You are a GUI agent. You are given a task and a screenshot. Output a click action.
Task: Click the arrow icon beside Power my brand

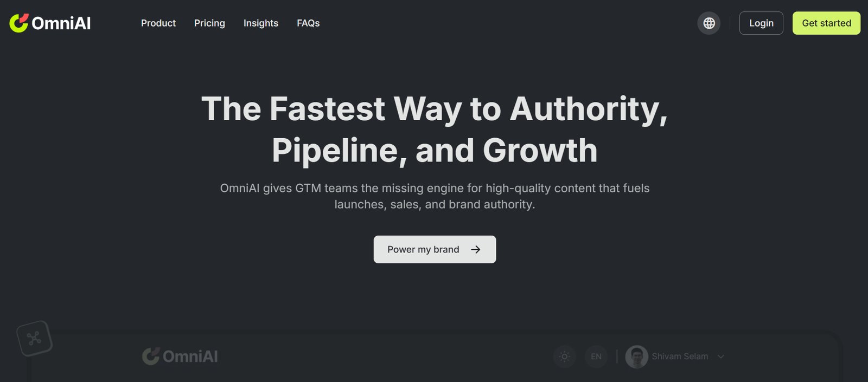[476, 249]
